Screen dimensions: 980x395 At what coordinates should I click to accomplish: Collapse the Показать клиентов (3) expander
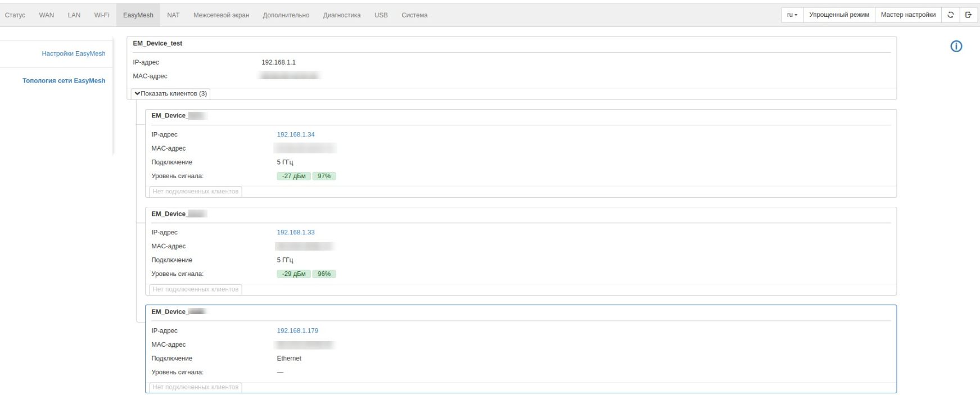coord(171,94)
